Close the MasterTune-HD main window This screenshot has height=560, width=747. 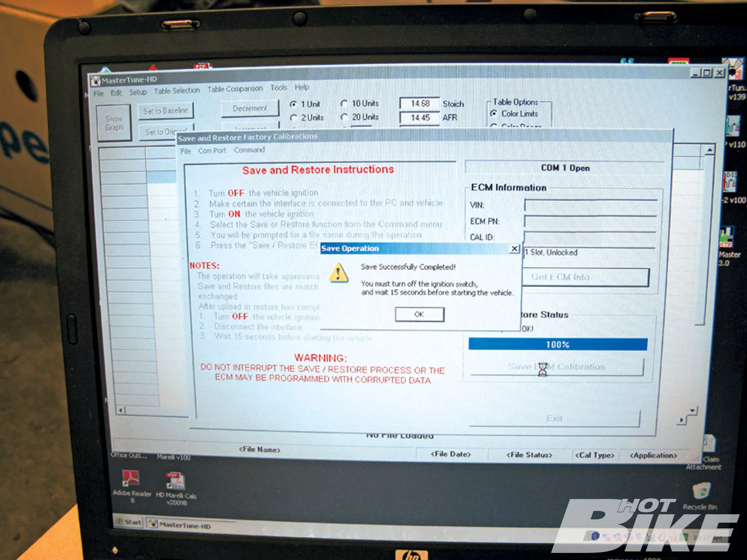(719, 72)
